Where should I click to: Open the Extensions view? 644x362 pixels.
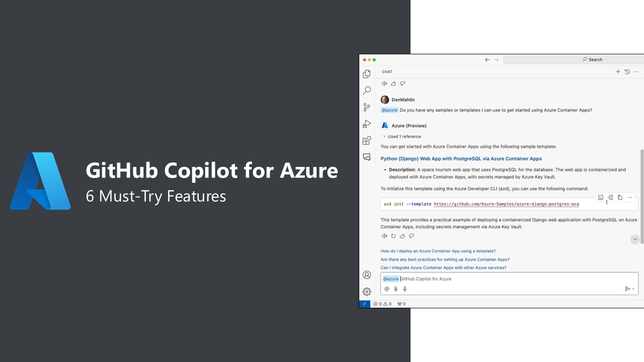click(367, 140)
